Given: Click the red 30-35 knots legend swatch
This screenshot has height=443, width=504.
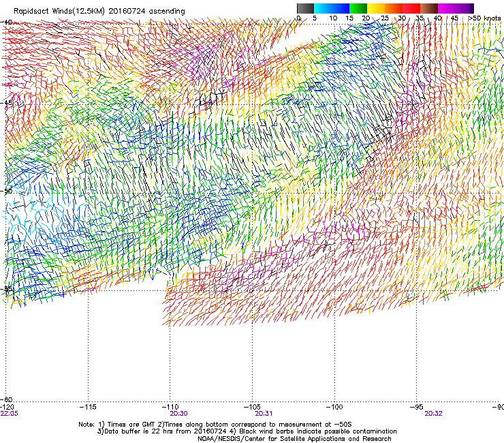Looking at the screenshot, I should 411,8.
